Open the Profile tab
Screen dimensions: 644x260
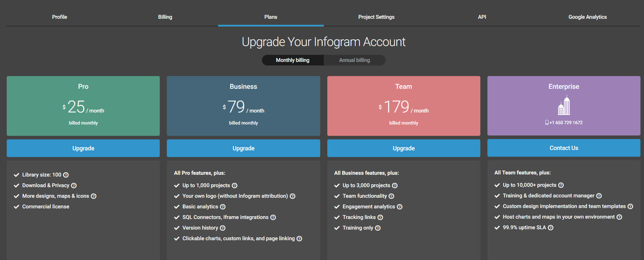59,17
